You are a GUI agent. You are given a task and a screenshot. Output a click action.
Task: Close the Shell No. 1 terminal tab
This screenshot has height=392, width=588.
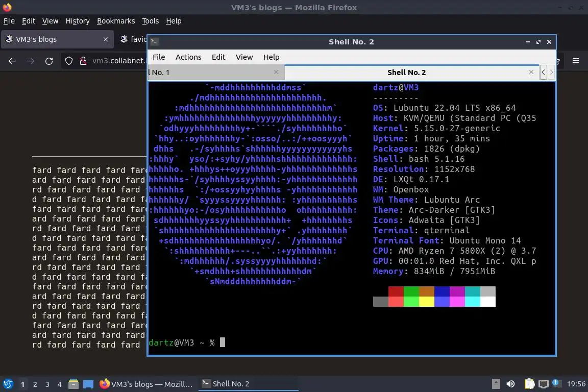tap(276, 72)
